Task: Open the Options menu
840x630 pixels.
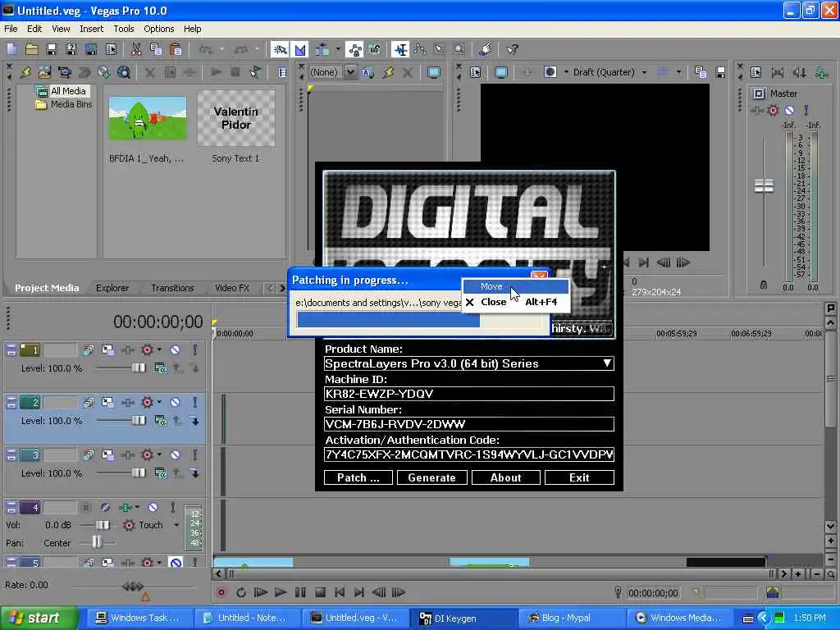Action: click(x=158, y=29)
